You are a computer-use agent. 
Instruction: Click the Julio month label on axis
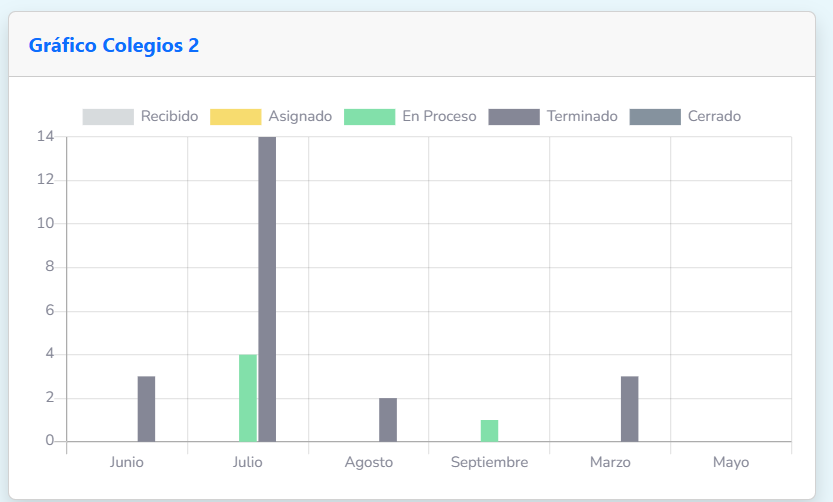[248, 463]
